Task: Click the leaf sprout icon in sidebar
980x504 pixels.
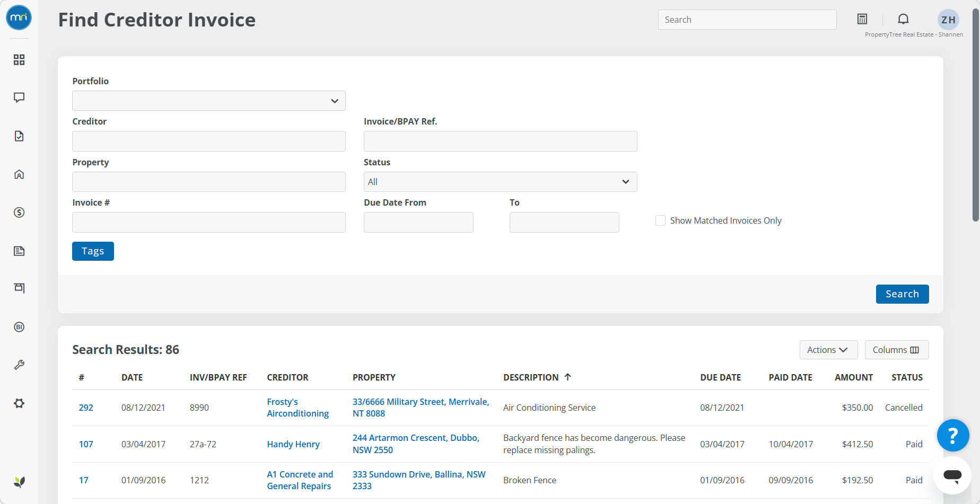Action: (x=19, y=482)
